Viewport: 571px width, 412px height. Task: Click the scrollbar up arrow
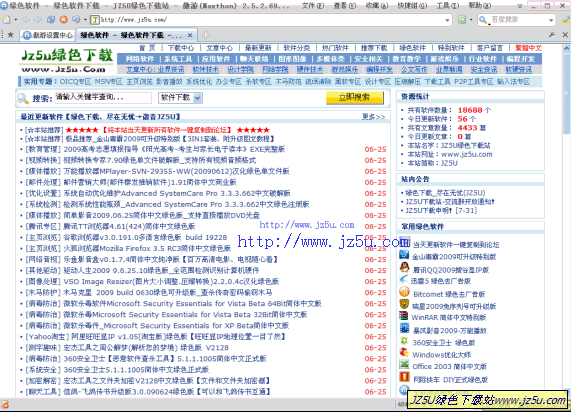(566, 48)
